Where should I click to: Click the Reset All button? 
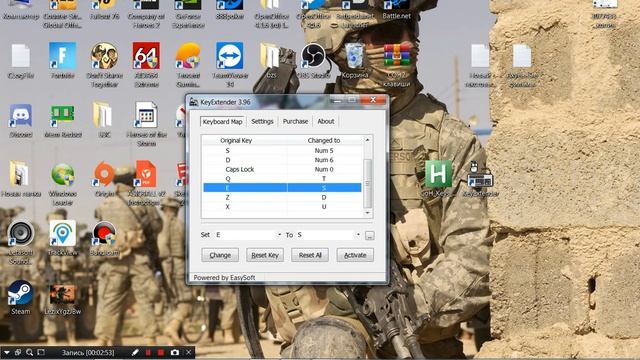(x=310, y=255)
